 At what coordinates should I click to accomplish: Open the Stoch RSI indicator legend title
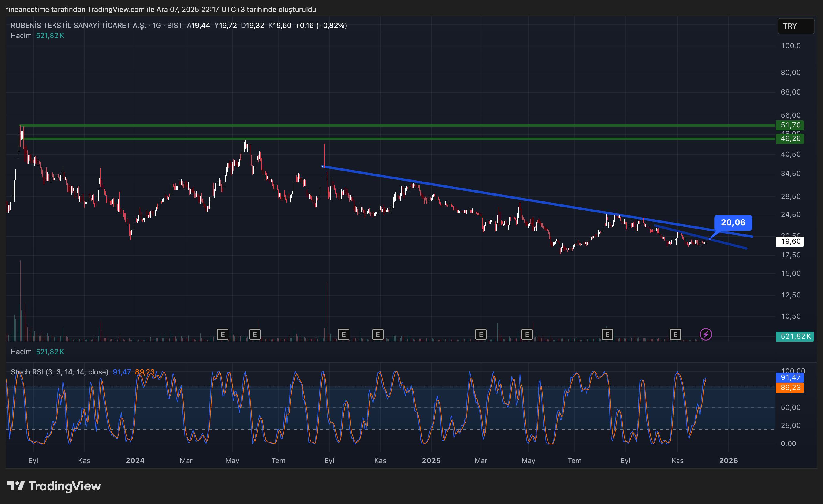[59, 372]
